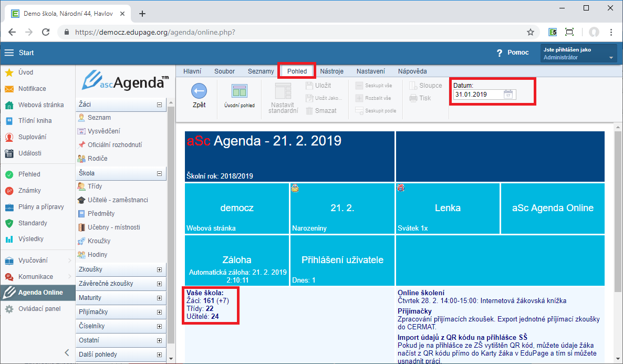Click Rozbalit vše in toolbar
This screenshot has height=364, width=623.
[373, 98]
